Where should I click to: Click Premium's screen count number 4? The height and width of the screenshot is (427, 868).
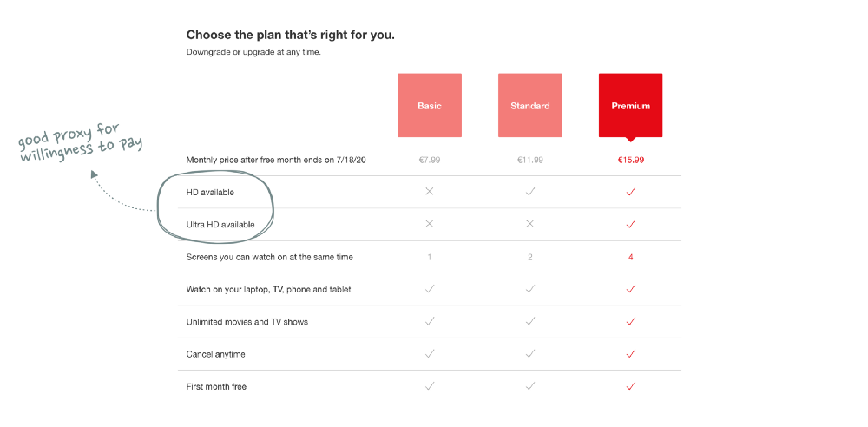(x=630, y=257)
